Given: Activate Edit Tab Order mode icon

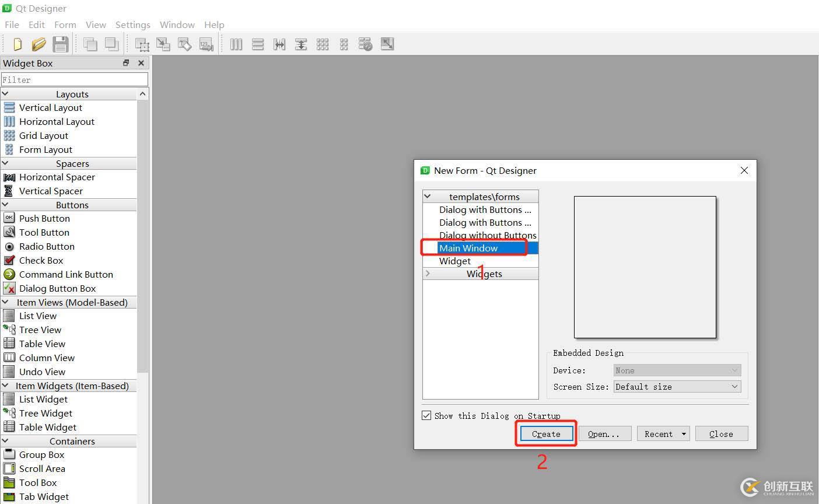Looking at the screenshot, I should [206, 44].
